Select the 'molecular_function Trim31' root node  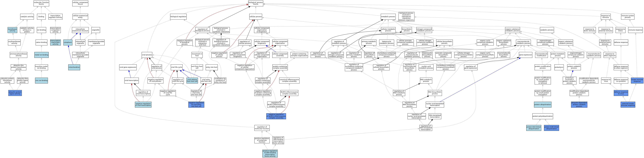(x=41, y=3)
